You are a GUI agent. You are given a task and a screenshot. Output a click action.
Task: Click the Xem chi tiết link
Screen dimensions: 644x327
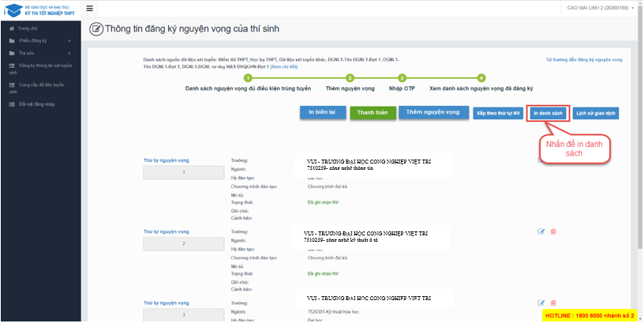pyautogui.click(x=284, y=67)
